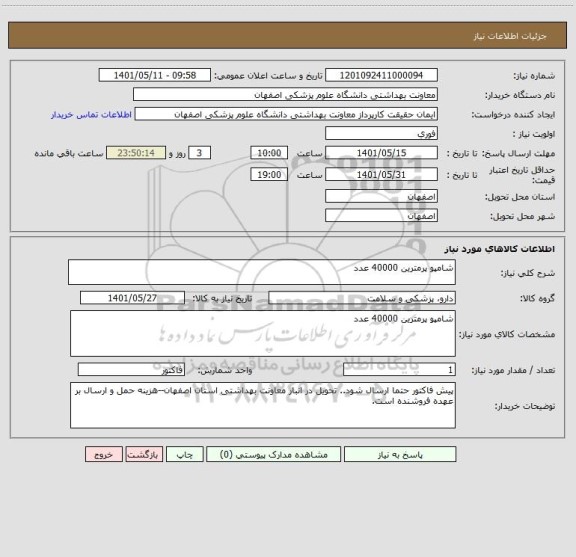
Task: Click the 'چاپ' print button
Action: (x=184, y=454)
